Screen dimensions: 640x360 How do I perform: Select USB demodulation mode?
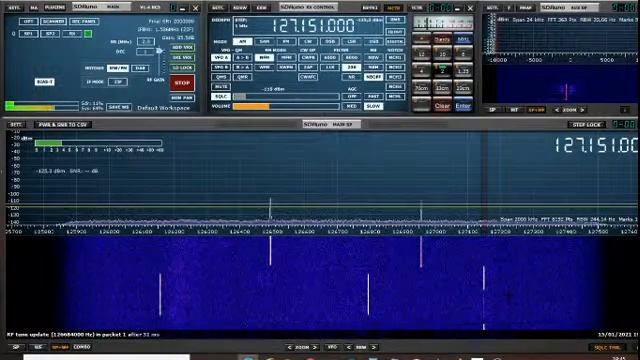[x=373, y=42]
